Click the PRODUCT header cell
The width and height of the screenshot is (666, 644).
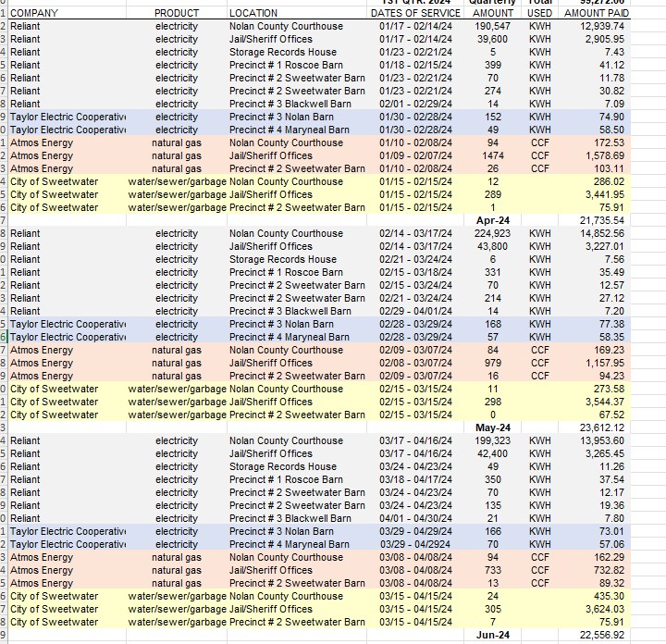[x=176, y=14]
